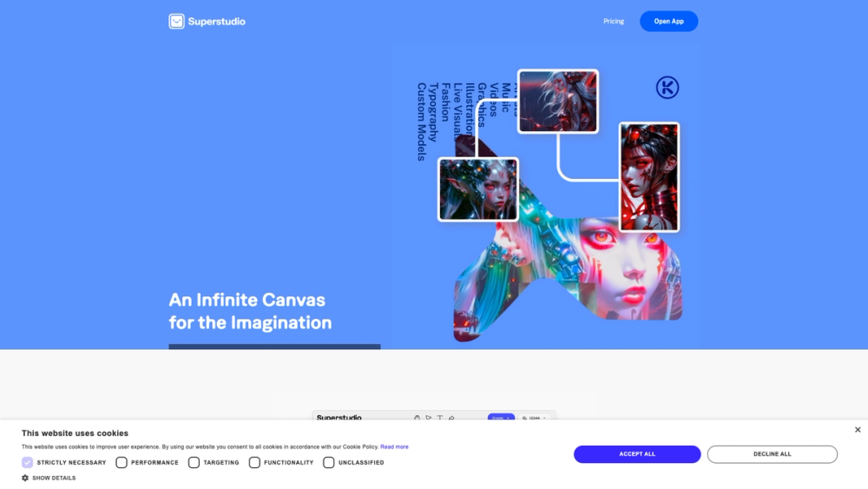Click 'An Infinite Canvas' headline text
Screen dimensions: 868x489
[x=247, y=300]
